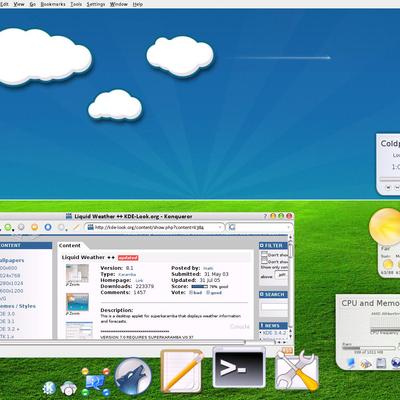The width and height of the screenshot is (400, 400).
Task: Click the small white cluster icon in the dock
Action: [x=69, y=389]
